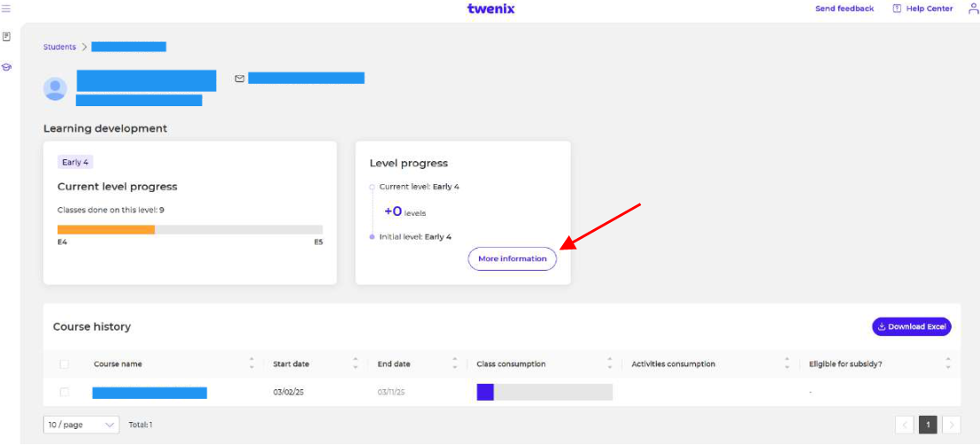Click the student avatar picture
980x445 pixels.
(x=55, y=88)
